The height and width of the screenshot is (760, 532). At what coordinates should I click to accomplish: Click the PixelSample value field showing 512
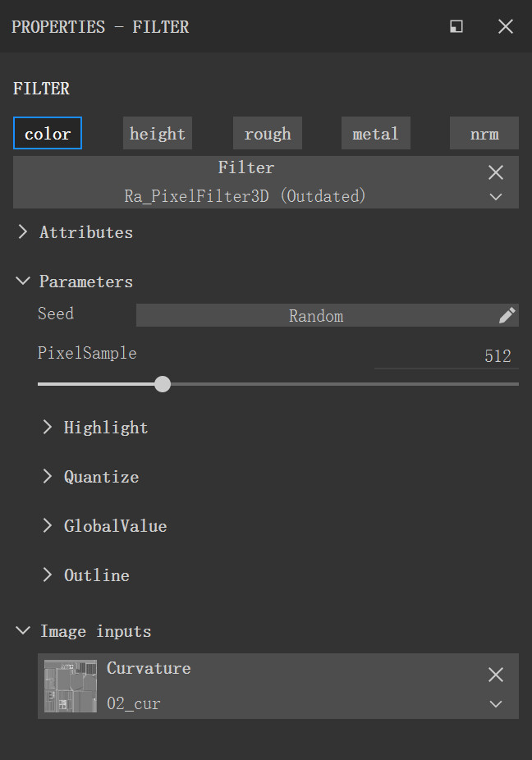(446, 356)
